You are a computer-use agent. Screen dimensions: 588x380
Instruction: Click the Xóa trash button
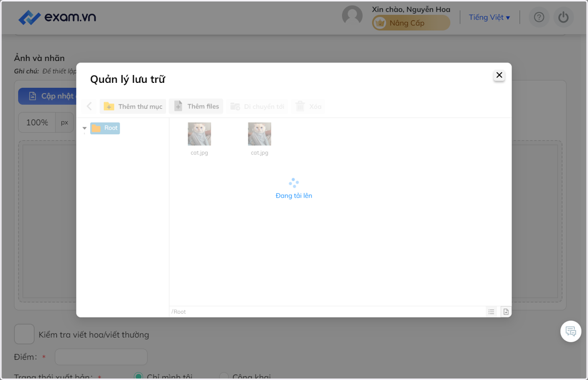pyautogui.click(x=308, y=106)
